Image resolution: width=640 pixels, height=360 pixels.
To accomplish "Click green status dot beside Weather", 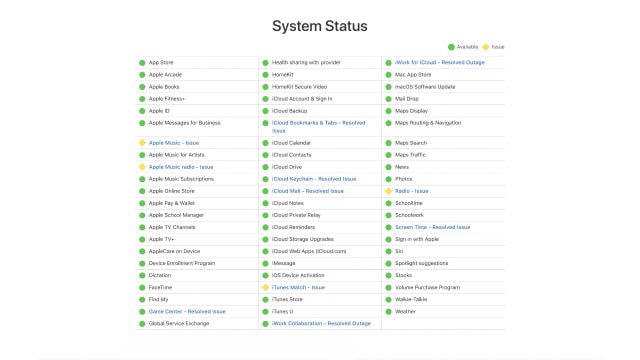I will [x=389, y=311].
